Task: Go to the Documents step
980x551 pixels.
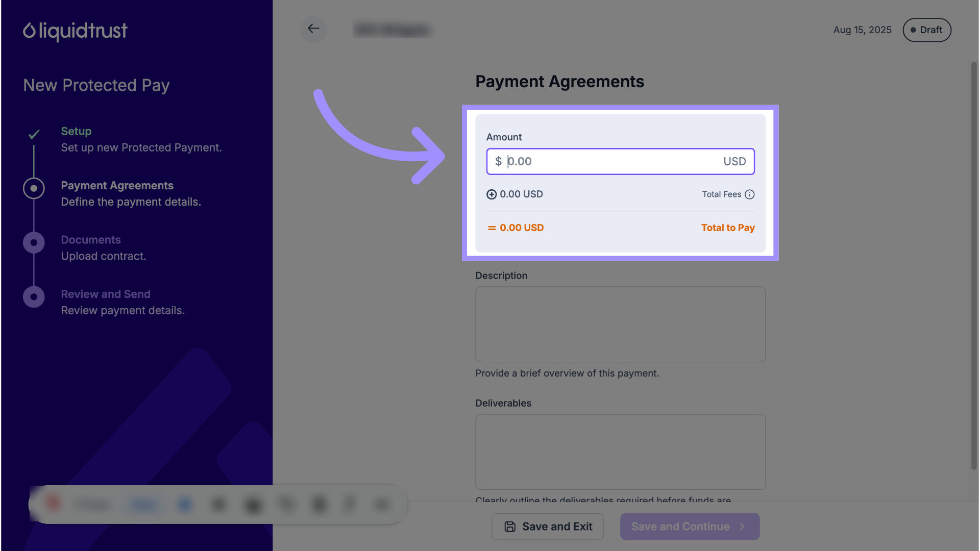Action: point(91,240)
